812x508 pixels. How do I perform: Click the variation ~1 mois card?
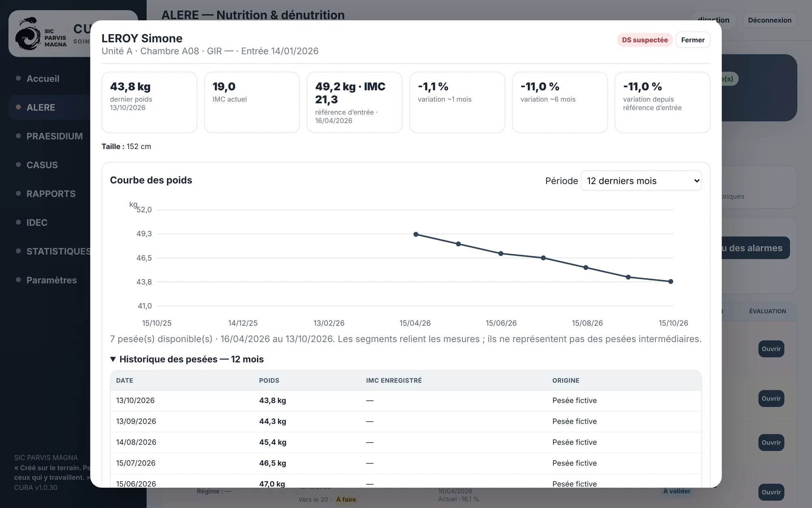(x=457, y=102)
